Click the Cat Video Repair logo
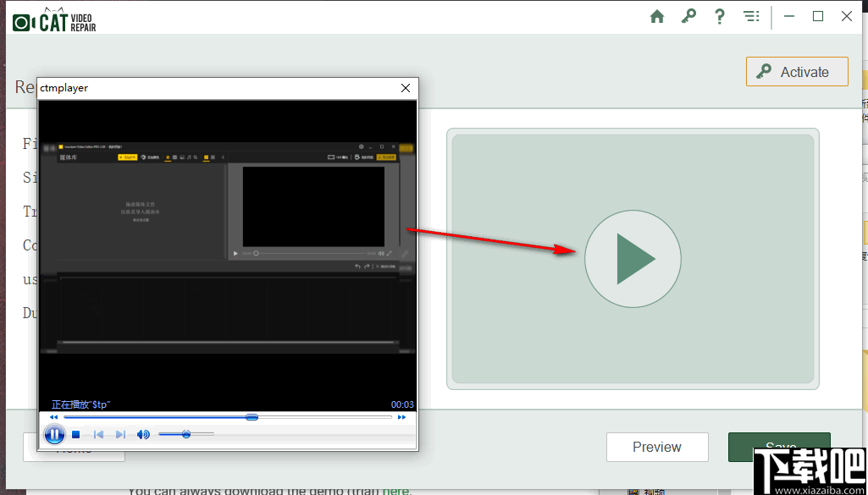Viewport: 868px width, 495px height. pyautogui.click(x=55, y=20)
